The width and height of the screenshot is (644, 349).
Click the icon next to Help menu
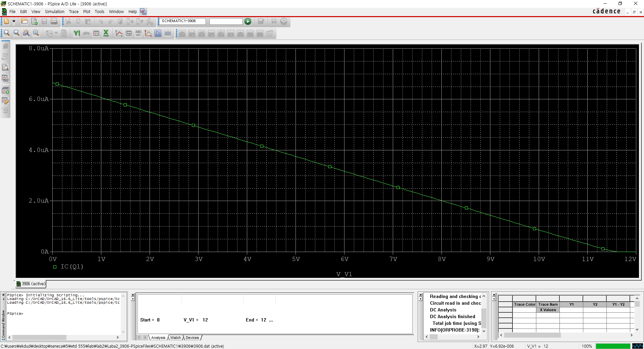pyautogui.click(x=143, y=12)
